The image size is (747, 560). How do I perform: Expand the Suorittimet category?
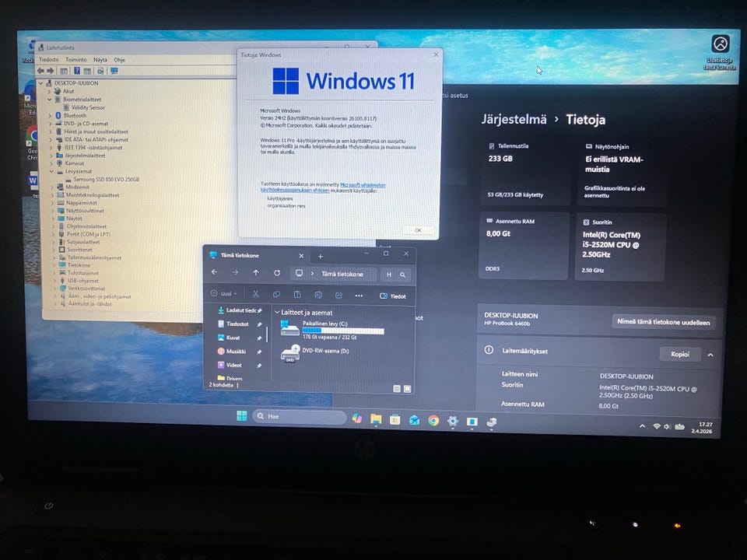coord(54,250)
